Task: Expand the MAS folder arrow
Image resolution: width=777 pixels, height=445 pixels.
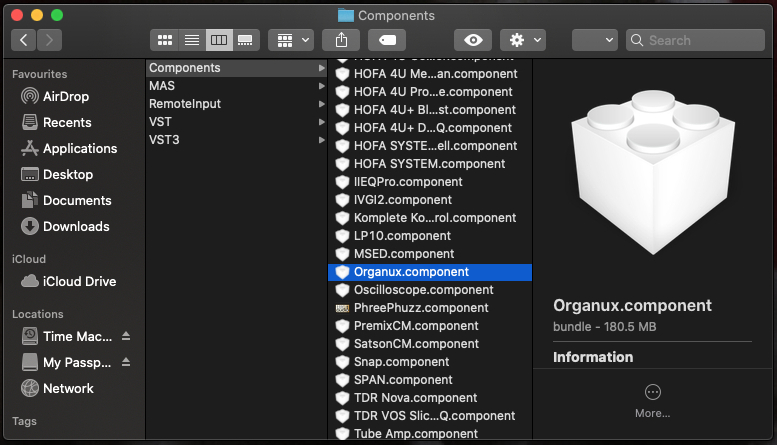Action: [322, 86]
